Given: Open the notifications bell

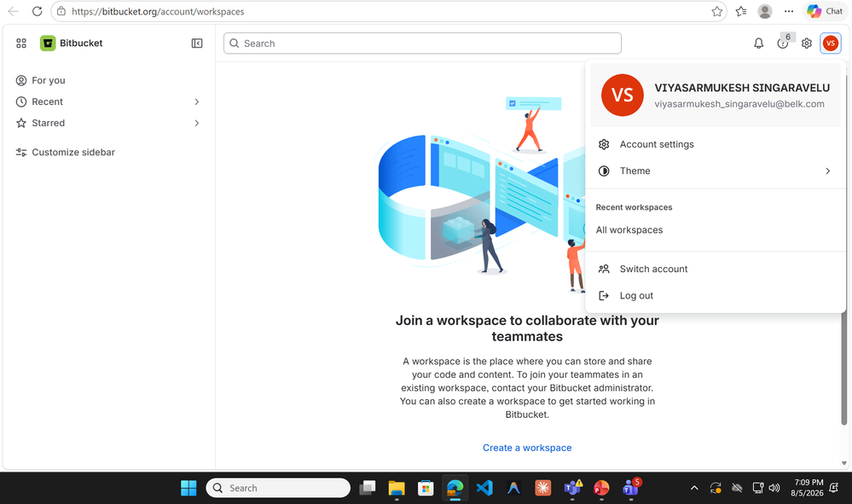Looking at the screenshot, I should 758,43.
